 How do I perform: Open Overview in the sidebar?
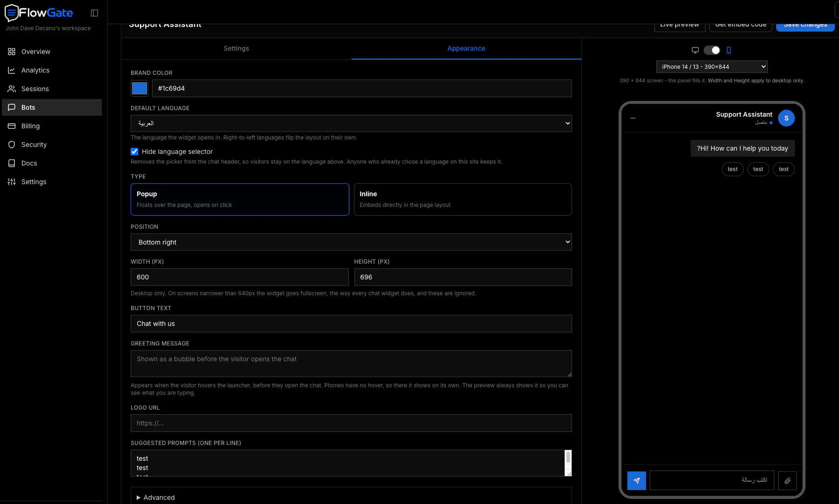pos(52,52)
